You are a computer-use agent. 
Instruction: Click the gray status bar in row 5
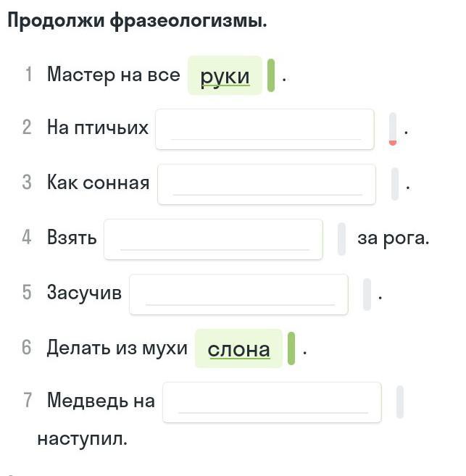[x=367, y=293]
